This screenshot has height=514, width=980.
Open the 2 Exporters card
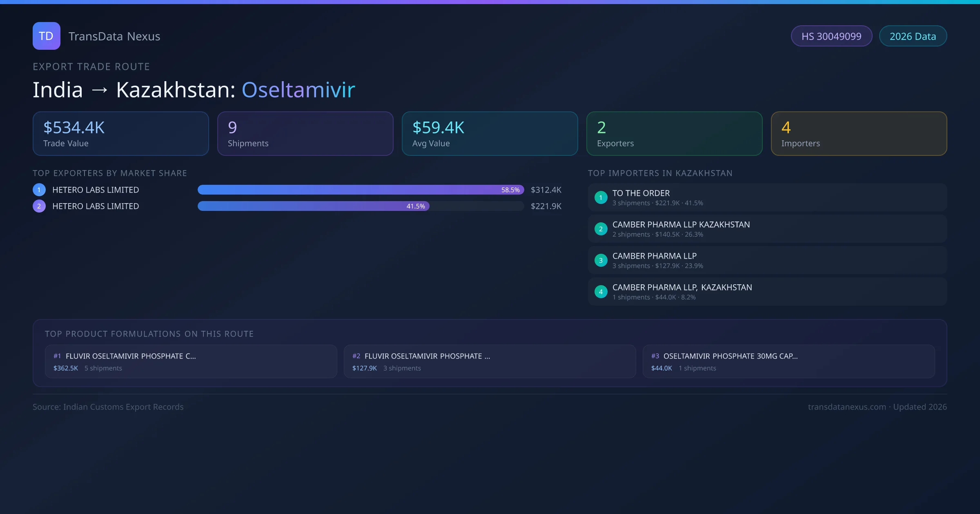tap(674, 133)
